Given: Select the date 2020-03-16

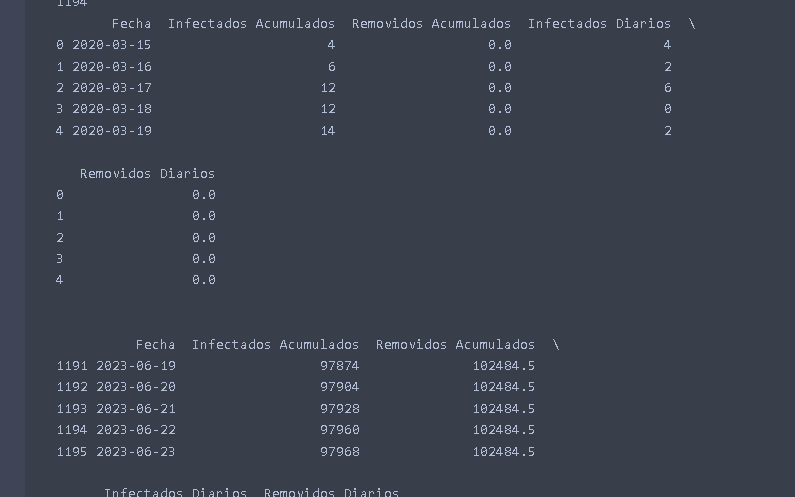Looking at the screenshot, I should (112, 67).
